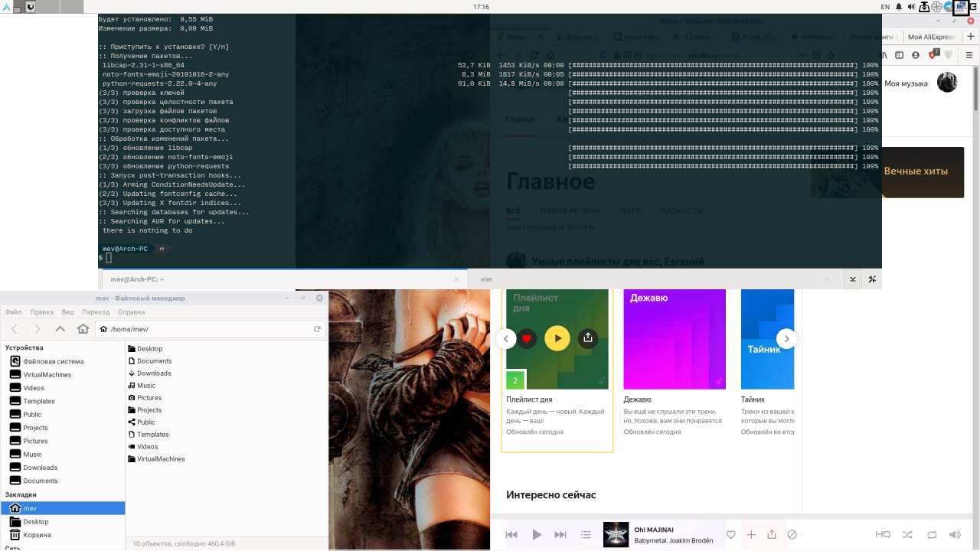
Task: Show previous playlists with the left carousel arrow
Action: tap(505, 338)
